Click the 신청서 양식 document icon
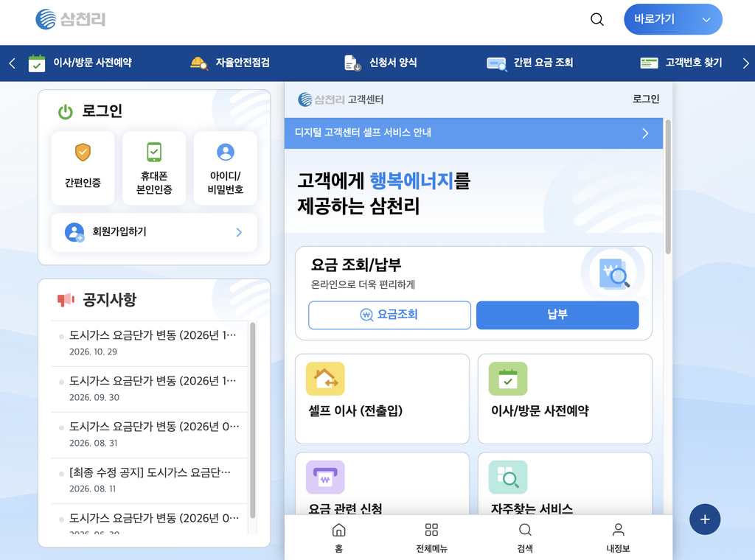 pyautogui.click(x=352, y=63)
